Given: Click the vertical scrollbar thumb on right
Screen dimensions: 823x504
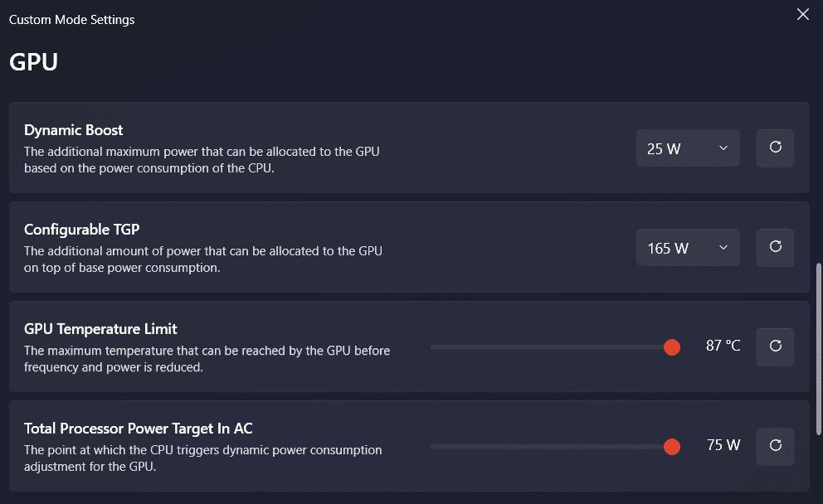Looking at the screenshot, I should click(x=819, y=348).
